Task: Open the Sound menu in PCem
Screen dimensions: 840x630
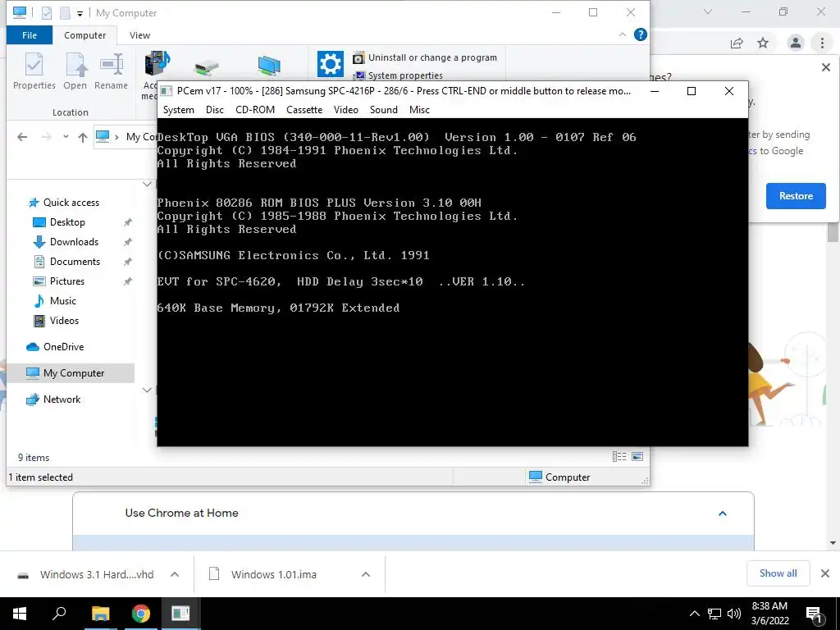Action: [384, 110]
